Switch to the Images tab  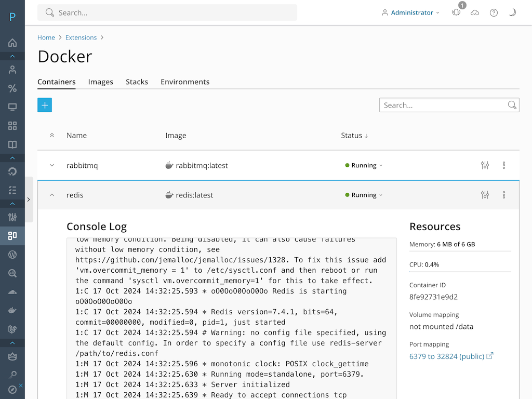(x=100, y=82)
